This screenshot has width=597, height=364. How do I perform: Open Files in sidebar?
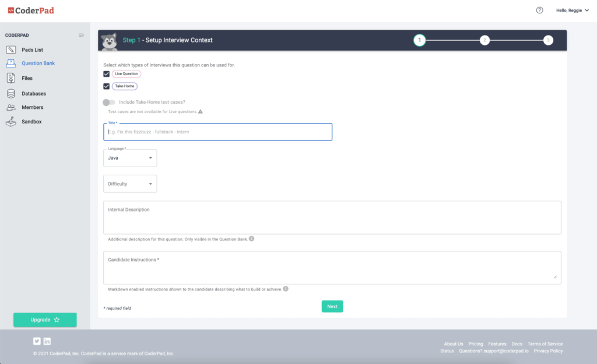point(27,79)
